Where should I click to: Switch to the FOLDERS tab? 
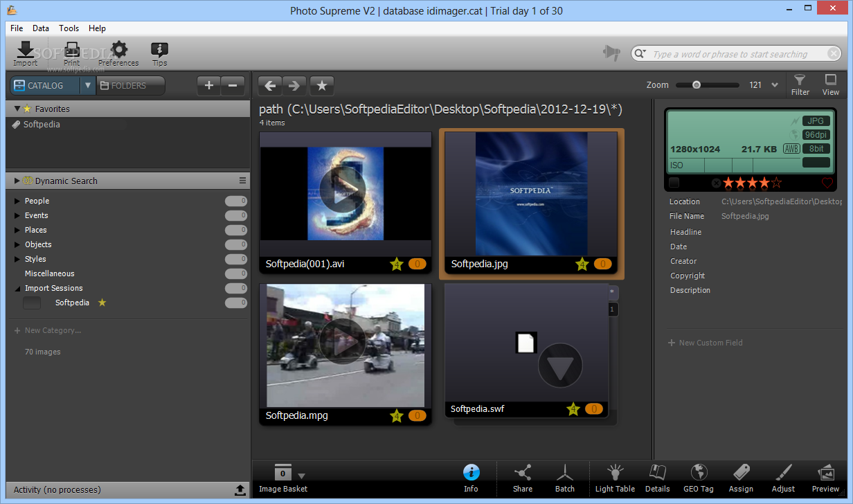tap(129, 86)
